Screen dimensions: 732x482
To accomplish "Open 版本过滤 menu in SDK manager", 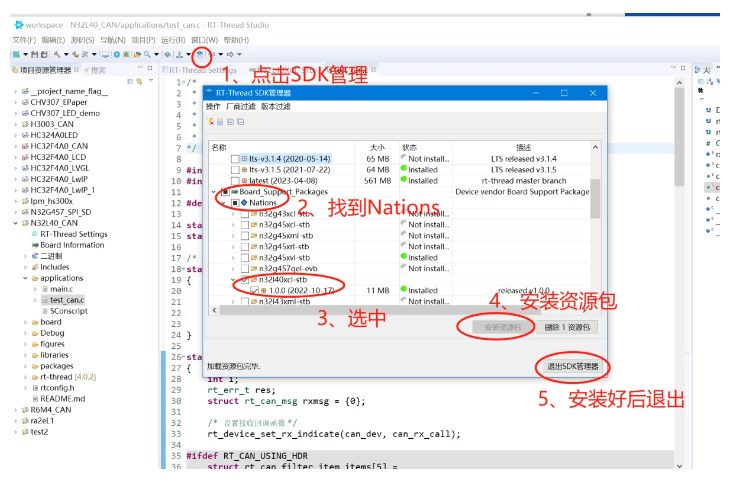I will 275,106.
